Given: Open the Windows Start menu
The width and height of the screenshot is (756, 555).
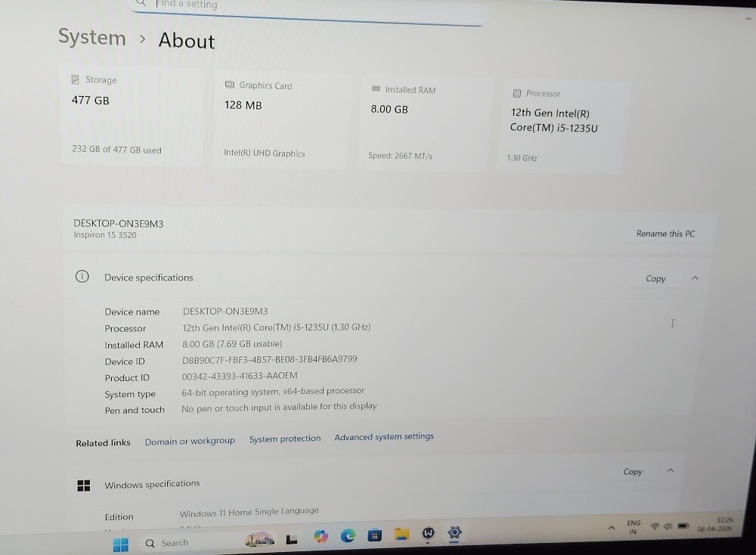Looking at the screenshot, I should point(120,544).
